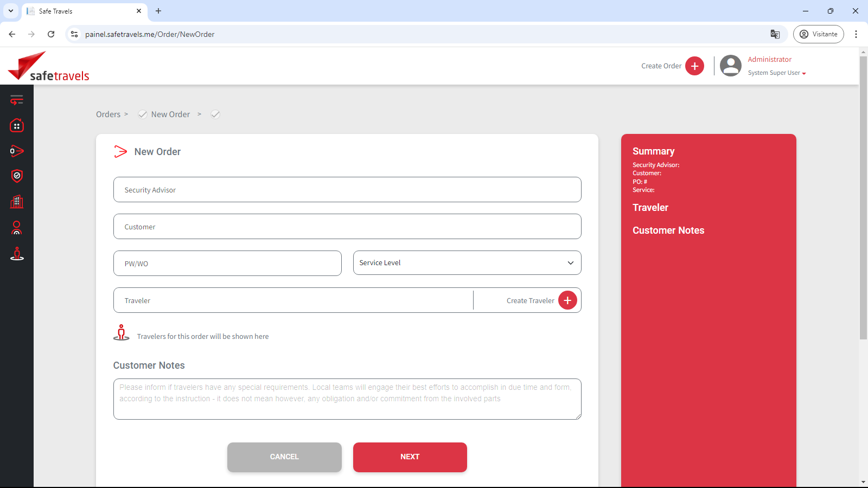Viewport: 868px width, 488px height.
Task: Open the traveler location icon in sidebar
Action: [17, 254]
